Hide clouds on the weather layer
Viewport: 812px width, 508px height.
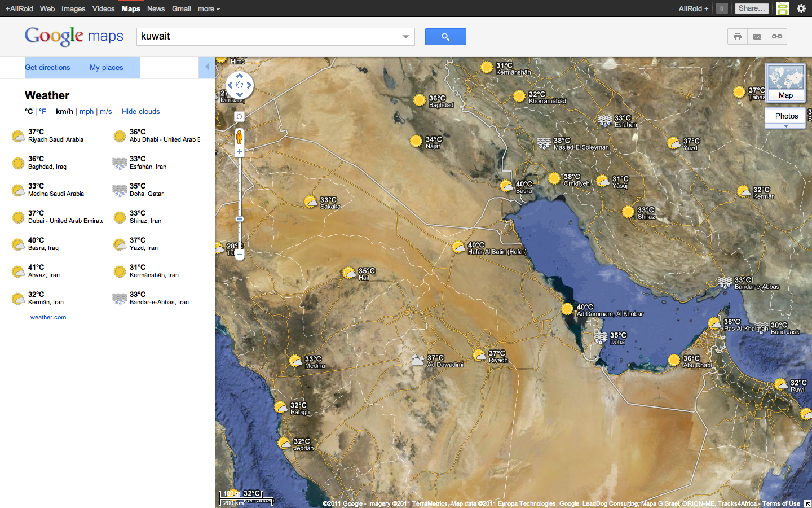(x=140, y=111)
